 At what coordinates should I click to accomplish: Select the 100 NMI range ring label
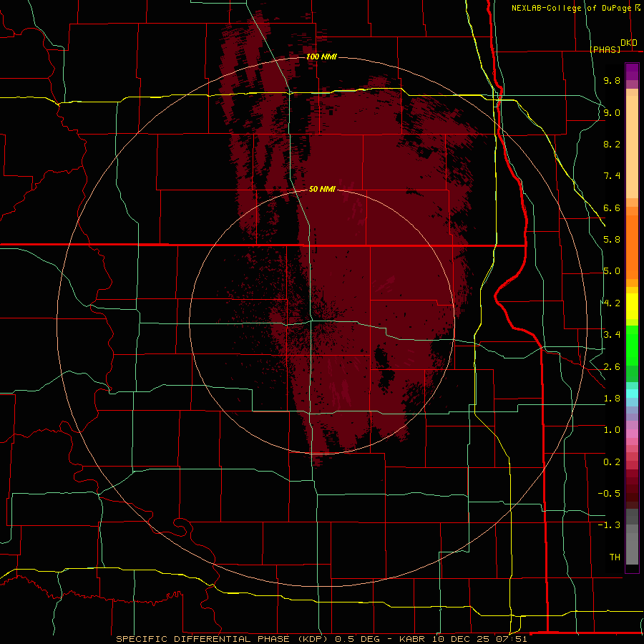321,57
